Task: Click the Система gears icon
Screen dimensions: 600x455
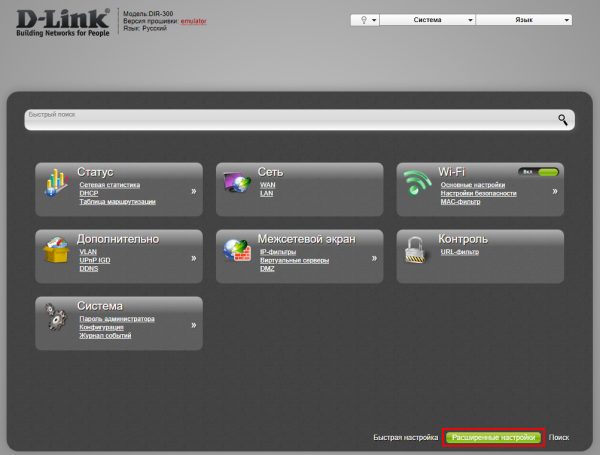Action: pyautogui.click(x=56, y=316)
